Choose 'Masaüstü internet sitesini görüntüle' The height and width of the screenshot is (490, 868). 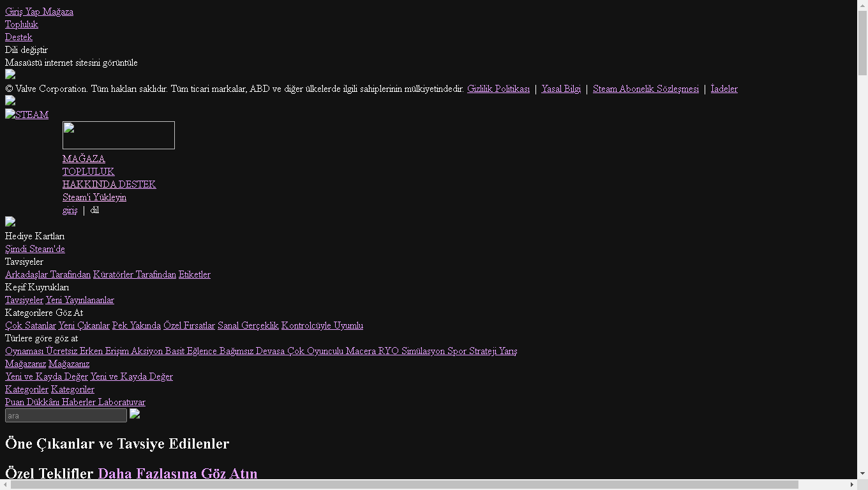click(x=71, y=63)
